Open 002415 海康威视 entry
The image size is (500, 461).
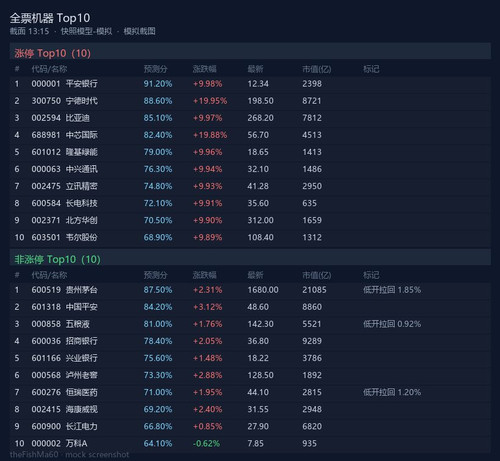(x=250, y=409)
